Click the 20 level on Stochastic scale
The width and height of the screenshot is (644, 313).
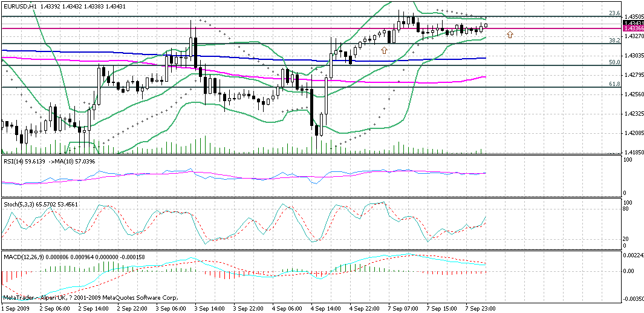(626, 239)
